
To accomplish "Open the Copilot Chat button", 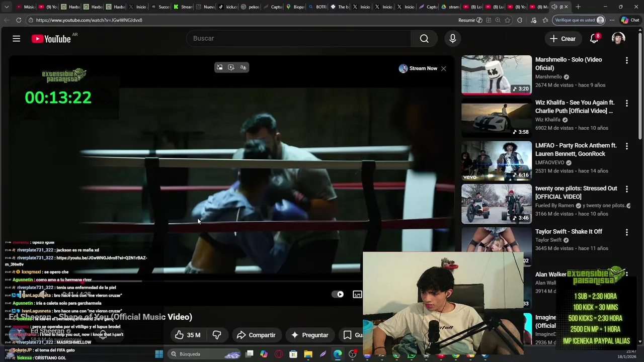I will (630, 20).
